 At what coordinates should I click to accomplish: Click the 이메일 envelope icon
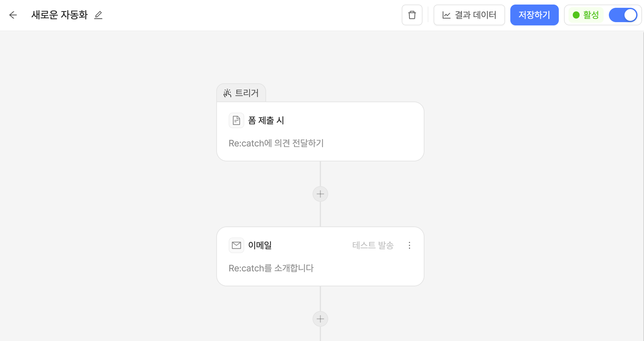click(236, 245)
